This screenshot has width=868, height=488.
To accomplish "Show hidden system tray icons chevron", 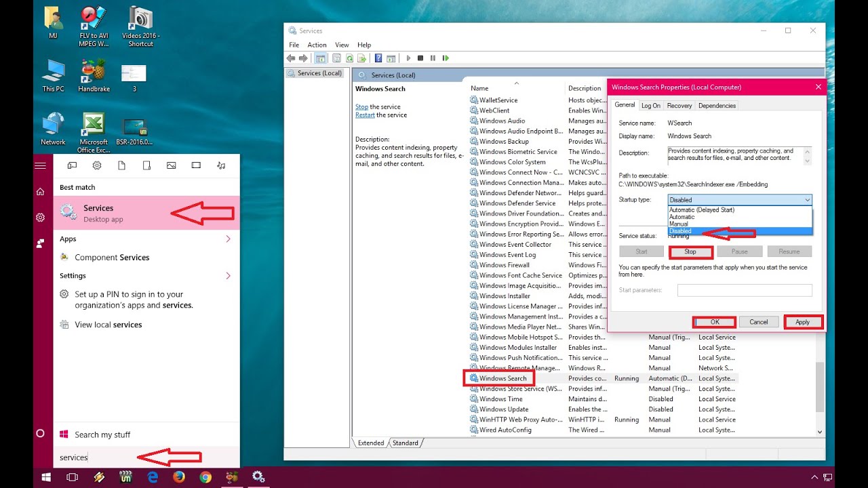I will pos(814,477).
